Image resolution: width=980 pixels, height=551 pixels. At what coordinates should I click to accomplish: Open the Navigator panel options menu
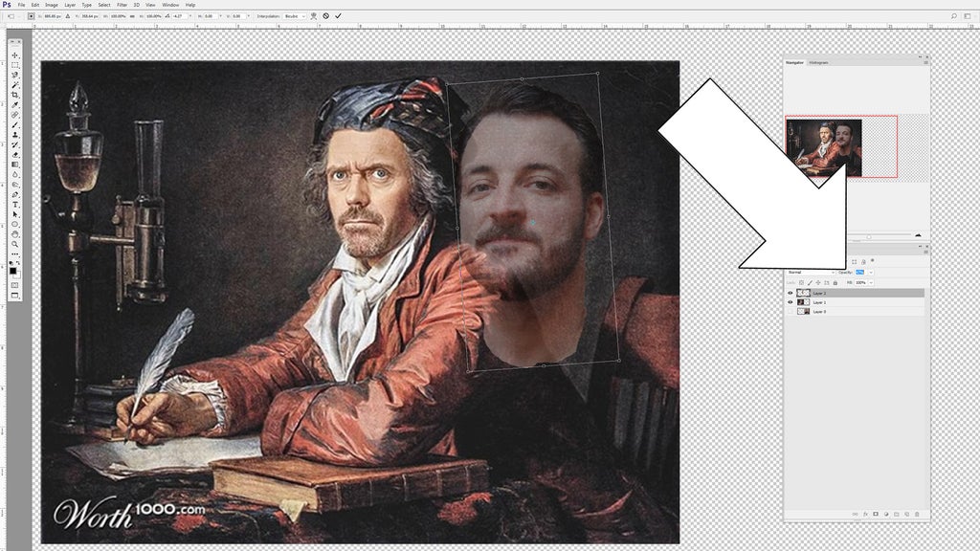[925, 62]
